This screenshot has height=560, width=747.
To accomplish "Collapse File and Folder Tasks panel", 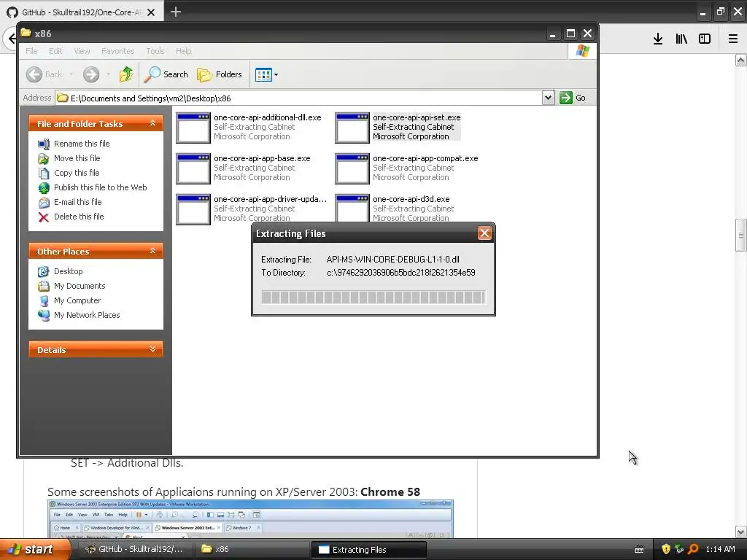I will tap(152, 123).
